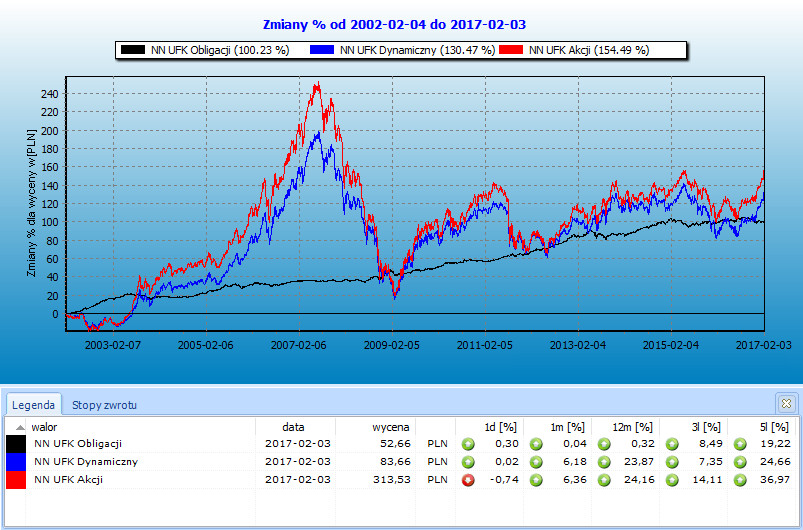Switch to the Stopy zwrotu tab
Screen dimensions: 803x530
104,405
